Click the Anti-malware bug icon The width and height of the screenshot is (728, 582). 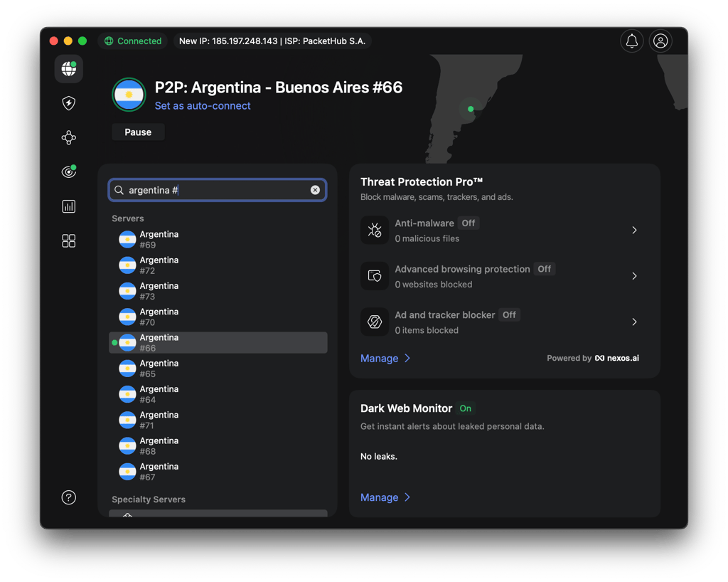click(x=375, y=230)
